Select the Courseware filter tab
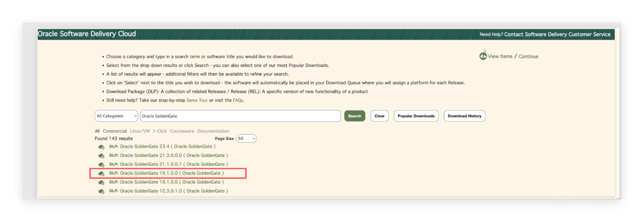The height and width of the screenshot is (222, 644). coord(182,131)
